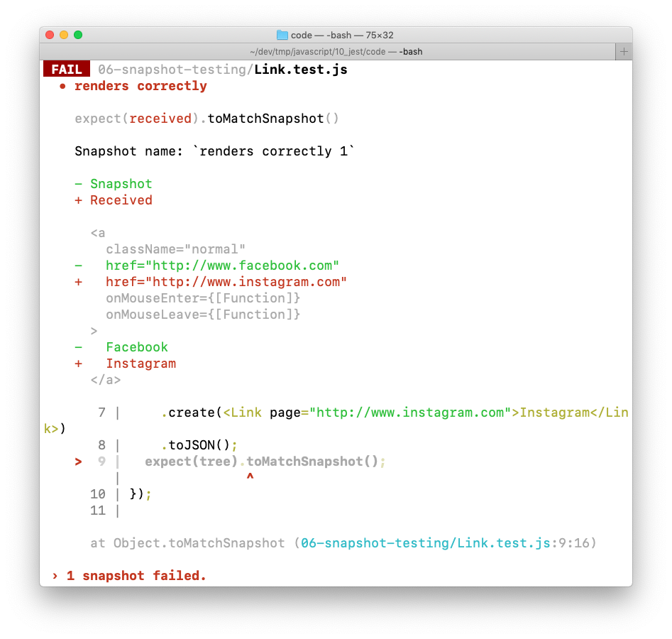
Task: Click the window title 'code — -bash — 75×32'
Action: click(342, 35)
